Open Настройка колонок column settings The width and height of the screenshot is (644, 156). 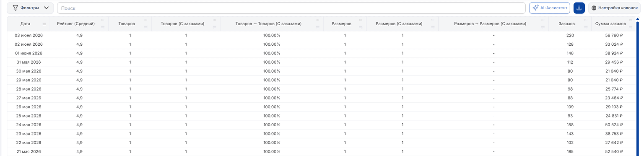[x=614, y=8]
